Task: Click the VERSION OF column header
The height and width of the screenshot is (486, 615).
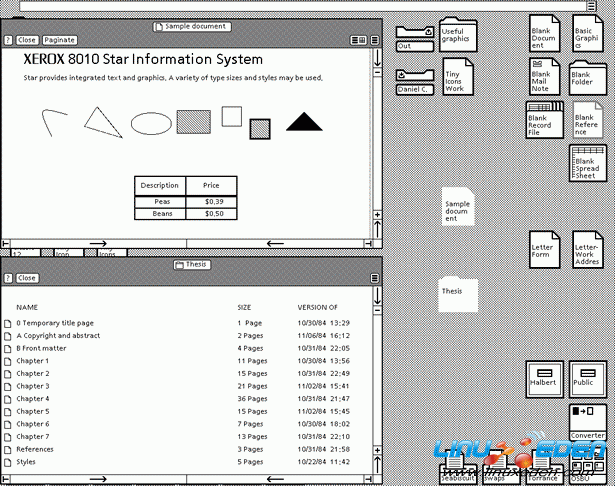Action: [317, 308]
